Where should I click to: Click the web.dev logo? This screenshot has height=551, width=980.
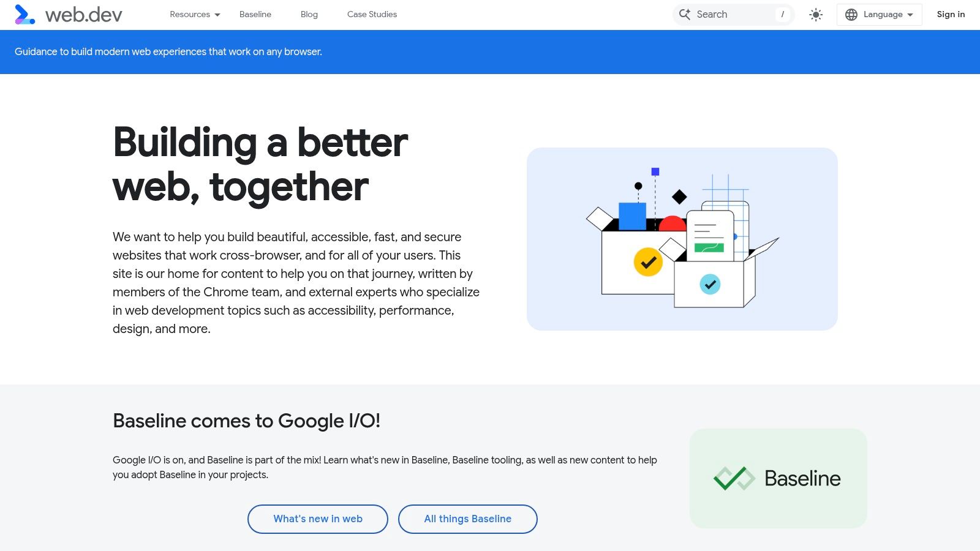[69, 15]
